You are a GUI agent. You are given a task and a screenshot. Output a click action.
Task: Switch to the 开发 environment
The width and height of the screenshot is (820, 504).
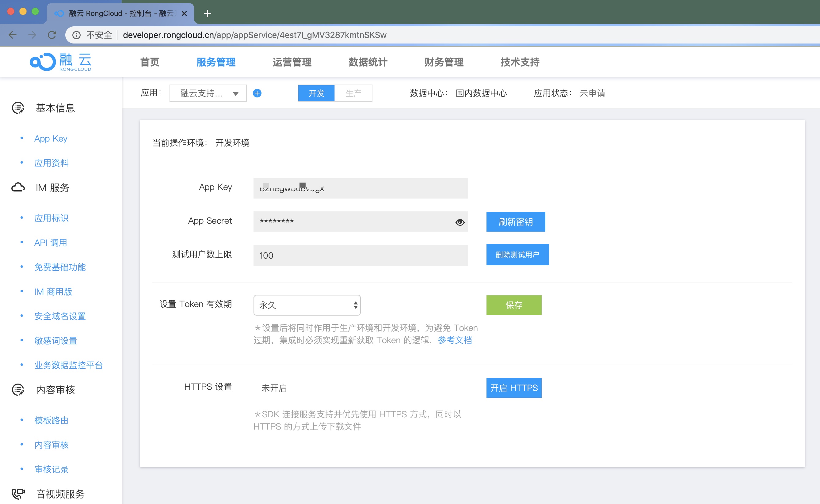pos(316,93)
